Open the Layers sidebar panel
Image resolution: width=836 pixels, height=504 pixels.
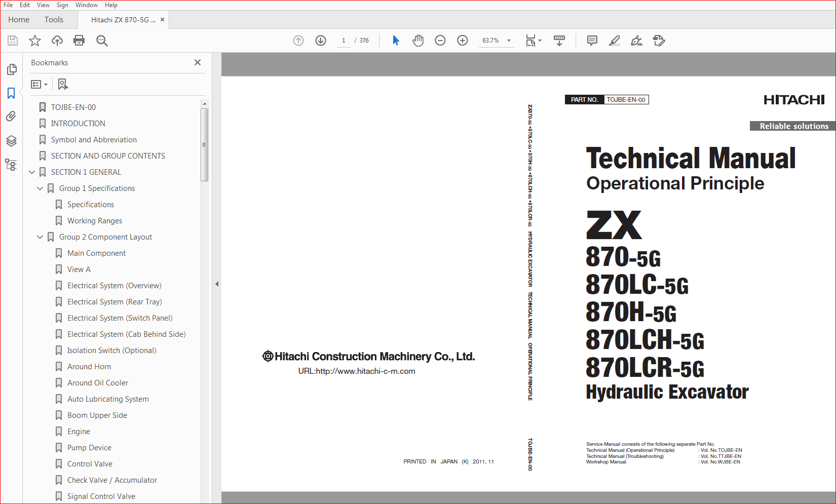[x=11, y=141]
